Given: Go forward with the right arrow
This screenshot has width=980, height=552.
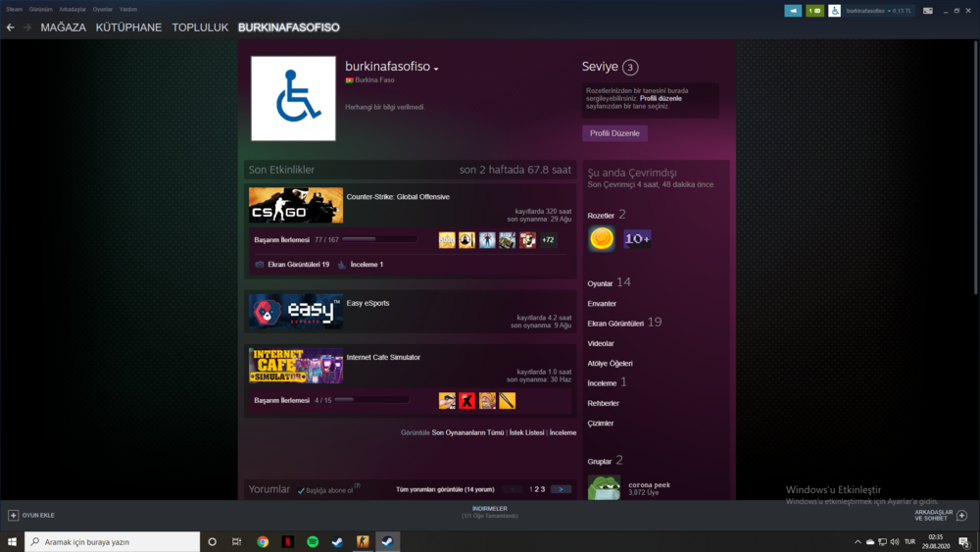Looking at the screenshot, I should point(26,27).
